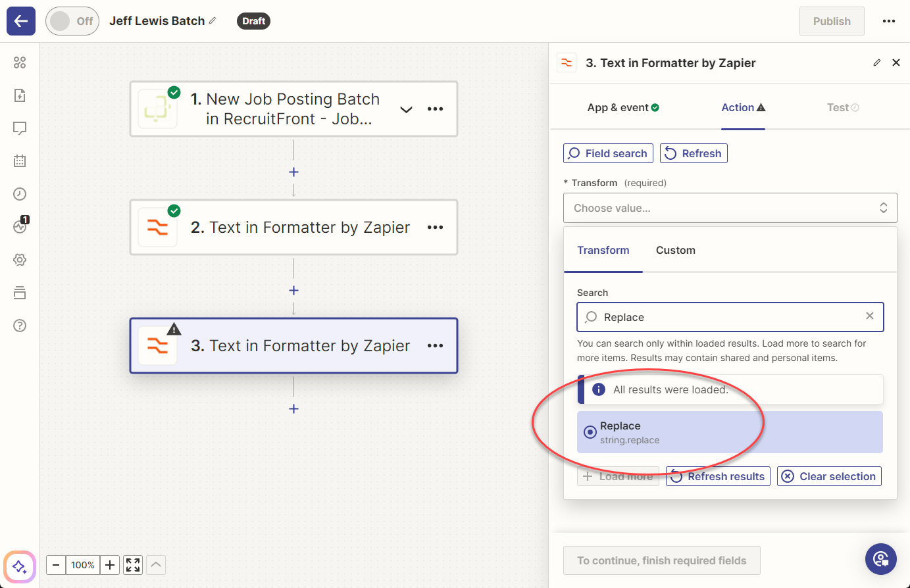
Task: Open the help question mark icon
Action: tap(20, 326)
